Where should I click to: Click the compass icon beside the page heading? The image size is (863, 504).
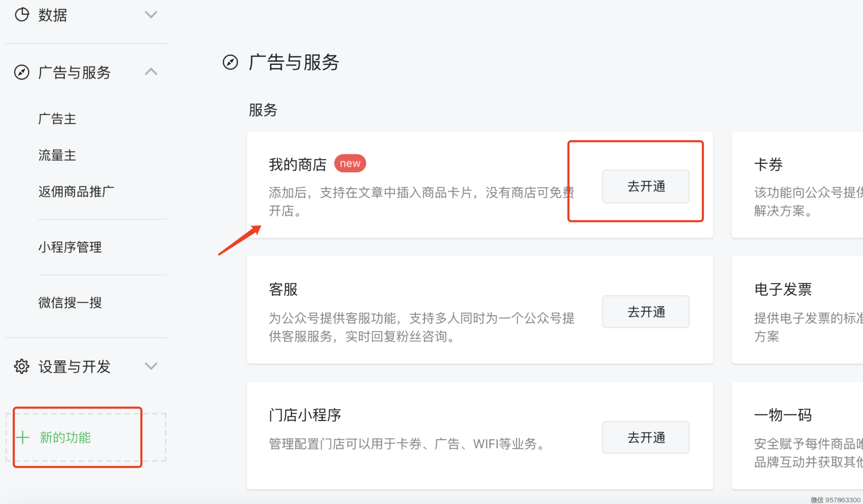coord(230,63)
